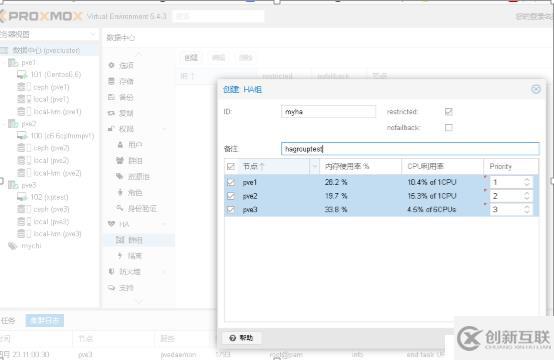Uncheck the pve2 node checkbox
Viewport: 554px width, 360px height.
231,196
